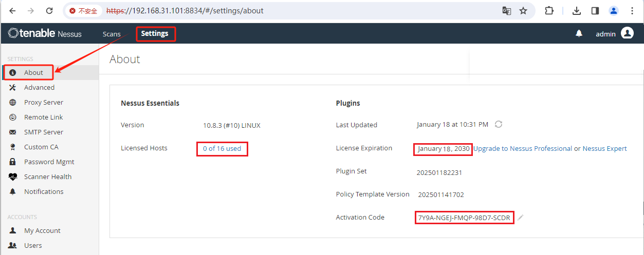Click the 'January 18 at 10:31 PM' timestamp

[452, 124]
